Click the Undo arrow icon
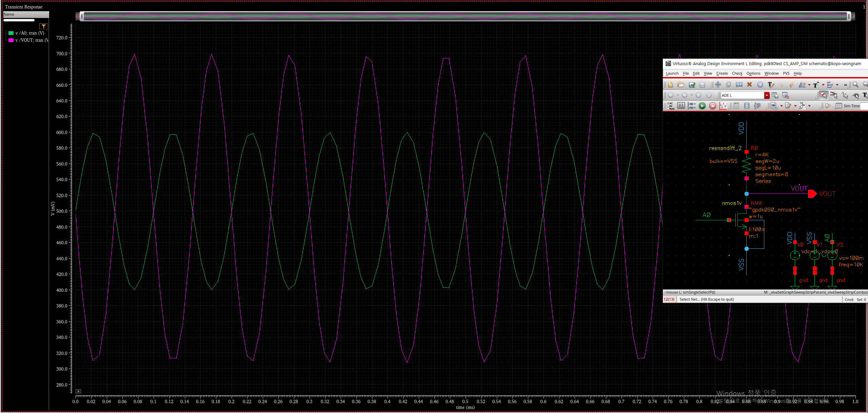 click(781, 85)
